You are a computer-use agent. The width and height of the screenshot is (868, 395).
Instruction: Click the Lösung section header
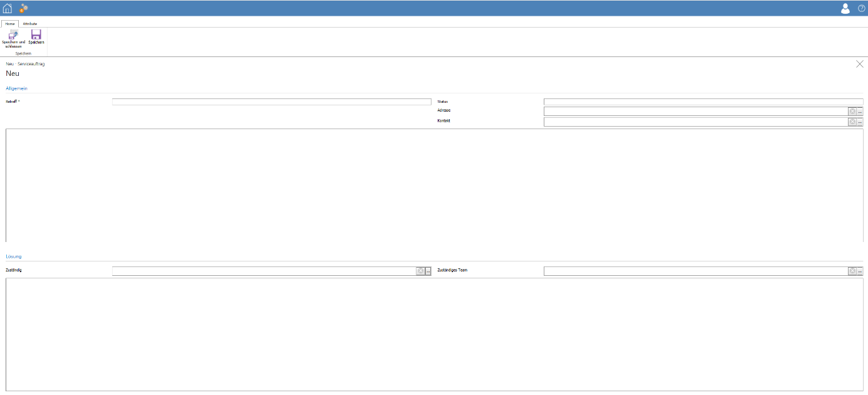[13, 256]
